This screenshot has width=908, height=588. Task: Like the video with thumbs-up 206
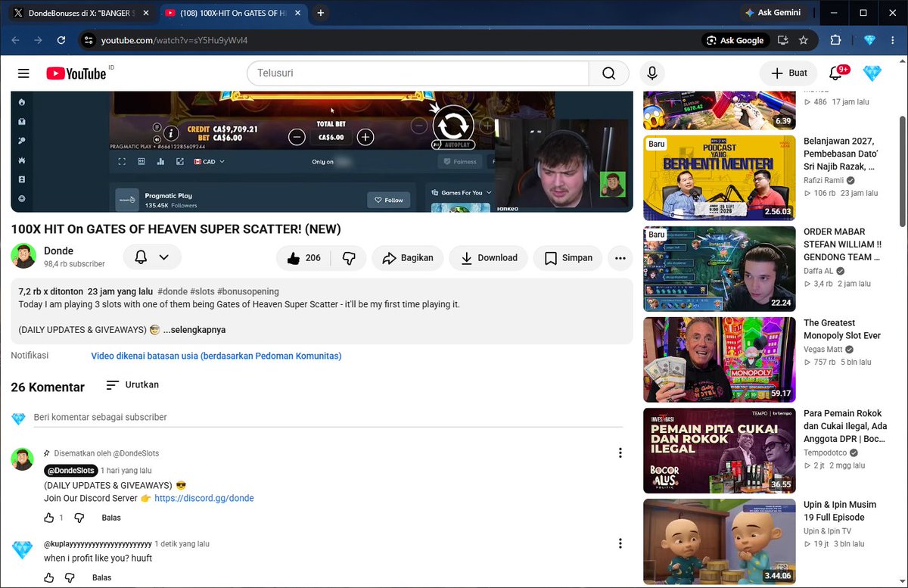pyautogui.click(x=303, y=258)
